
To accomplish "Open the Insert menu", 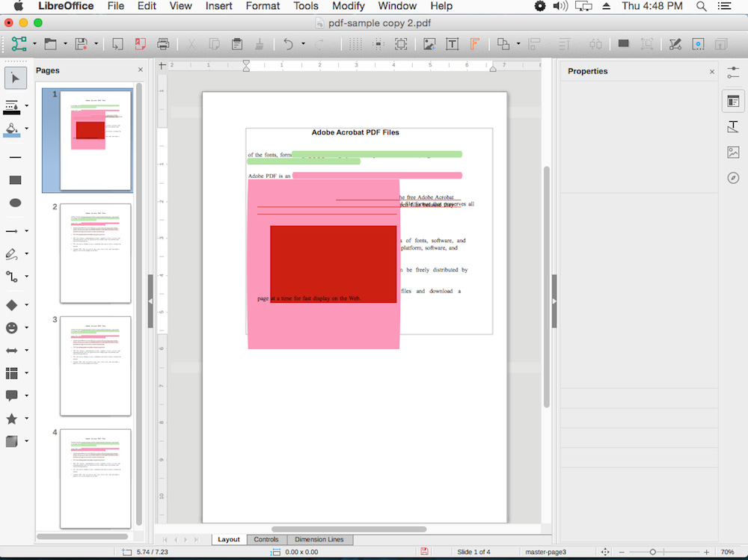I will coord(218,6).
